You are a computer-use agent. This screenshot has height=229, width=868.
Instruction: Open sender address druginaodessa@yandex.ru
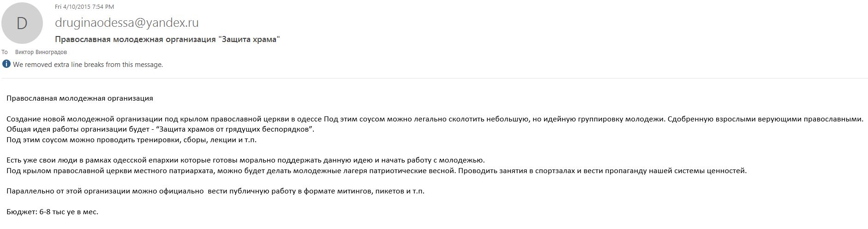coord(126,22)
